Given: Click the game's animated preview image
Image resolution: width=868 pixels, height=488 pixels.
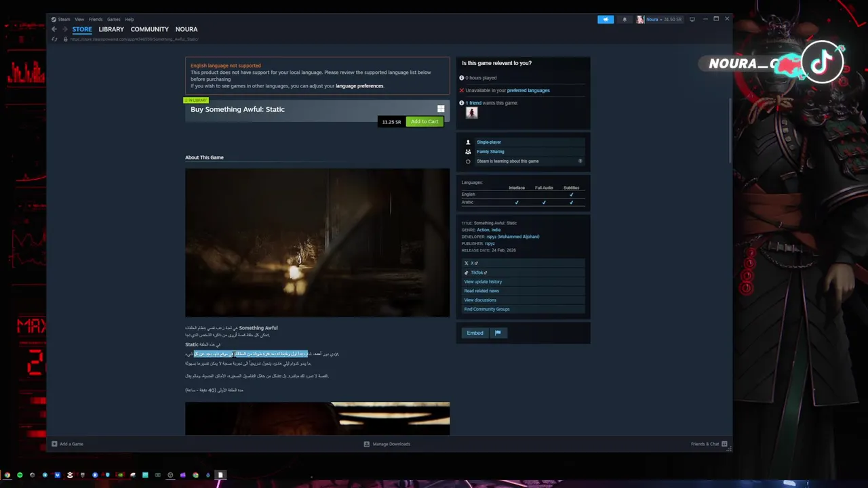Looking at the screenshot, I should (x=317, y=243).
